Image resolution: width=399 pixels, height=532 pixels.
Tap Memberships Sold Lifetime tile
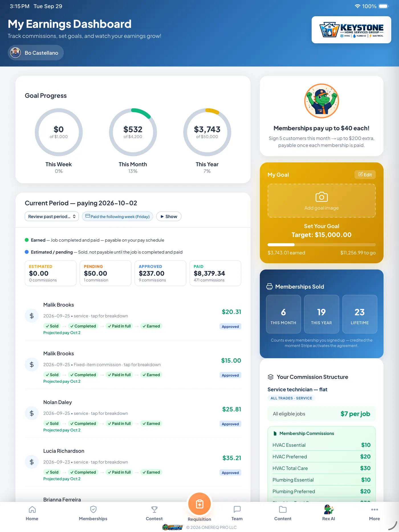360,314
